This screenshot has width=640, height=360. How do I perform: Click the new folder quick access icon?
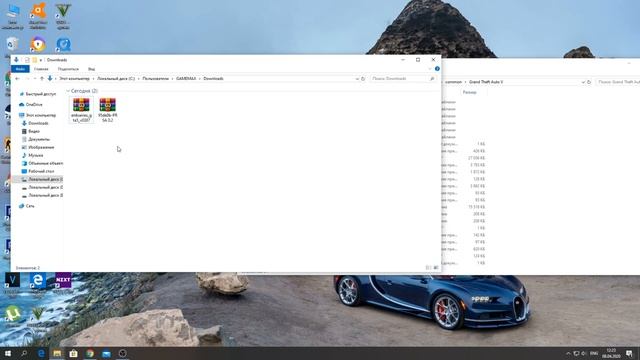35,60
